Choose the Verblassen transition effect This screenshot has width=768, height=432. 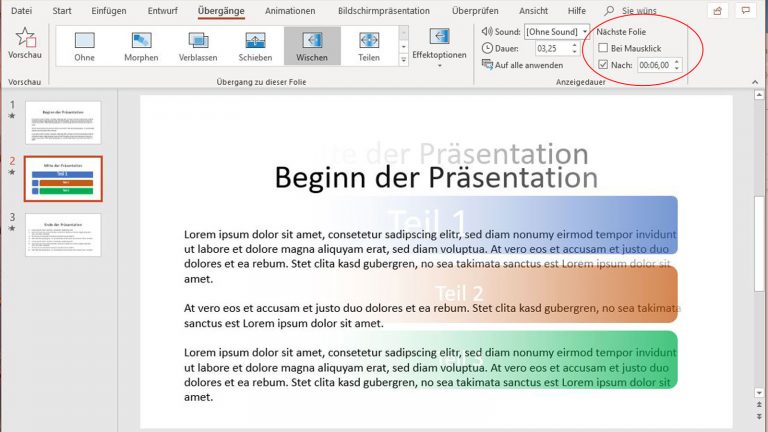coord(198,45)
